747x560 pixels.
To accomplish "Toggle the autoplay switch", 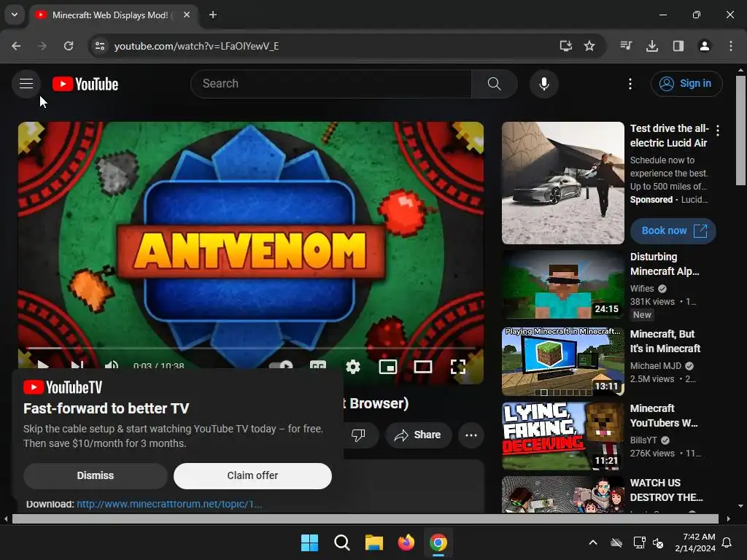I will pos(281,365).
